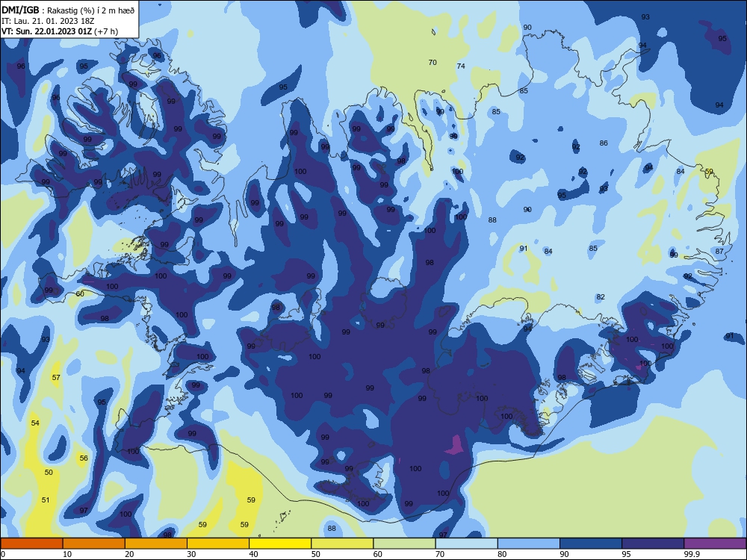Screen dimensions: 747x560
Task: Click the purple humidity patch on the south glacier
Action: point(456,445)
